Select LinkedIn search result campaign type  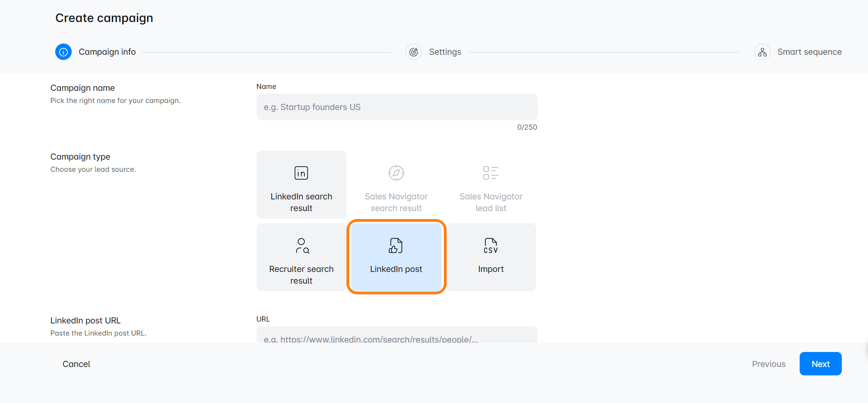pos(301,202)
